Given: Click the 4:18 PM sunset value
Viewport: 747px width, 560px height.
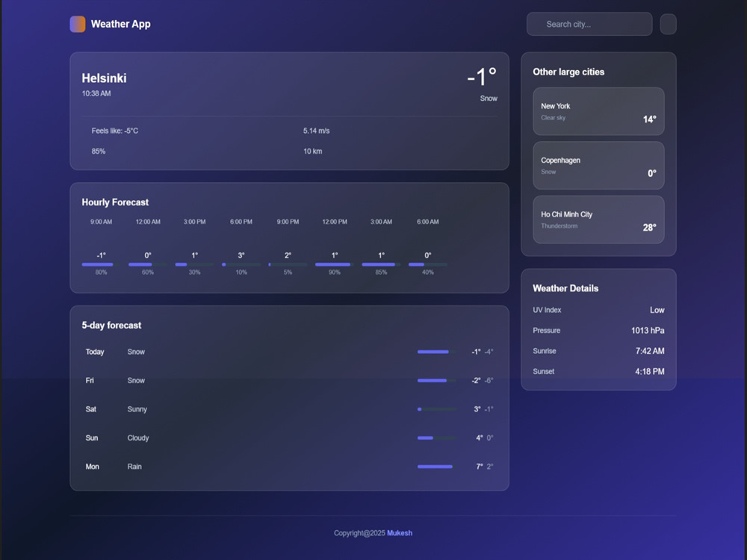Looking at the screenshot, I should pyautogui.click(x=650, y=371).
